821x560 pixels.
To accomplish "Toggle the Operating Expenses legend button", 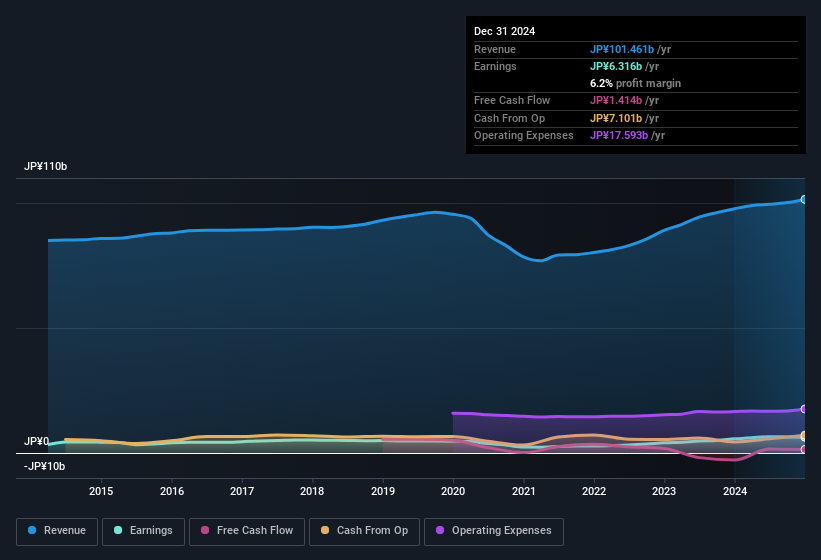I will (x=494, y=531).
